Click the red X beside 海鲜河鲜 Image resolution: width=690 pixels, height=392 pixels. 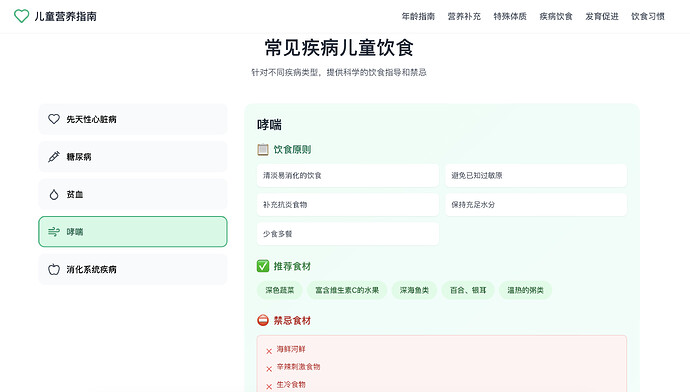269,351
